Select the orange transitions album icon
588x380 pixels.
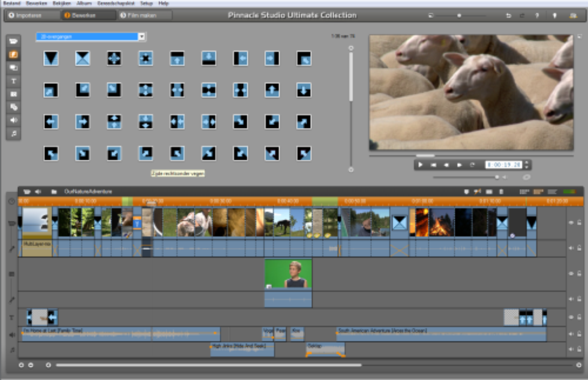[x=13, y=55]
